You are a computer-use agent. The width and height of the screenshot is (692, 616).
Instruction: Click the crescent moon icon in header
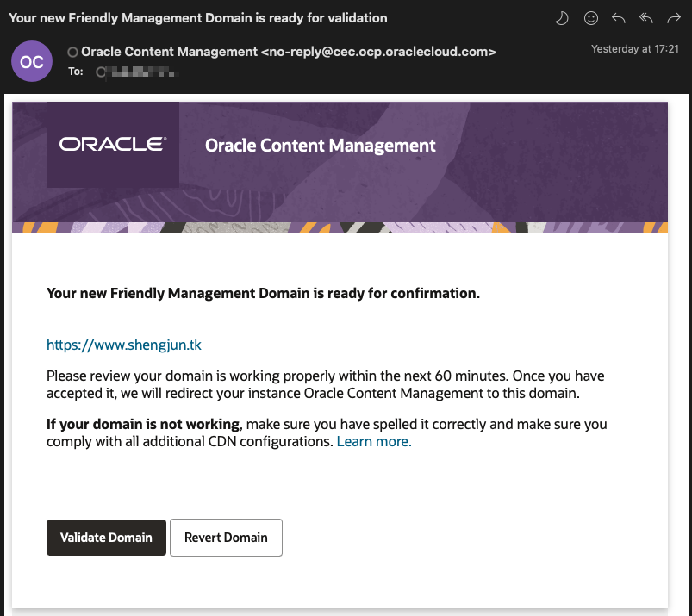click(561, 19)
